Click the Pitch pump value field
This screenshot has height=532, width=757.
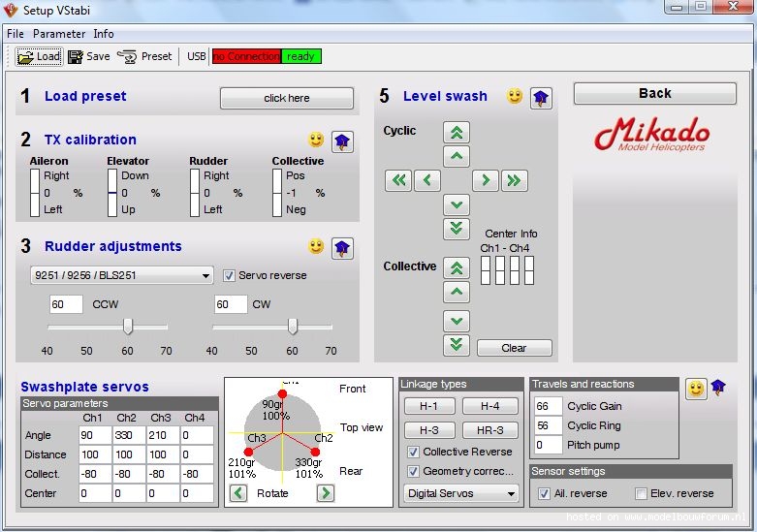[x=548, y=445]
